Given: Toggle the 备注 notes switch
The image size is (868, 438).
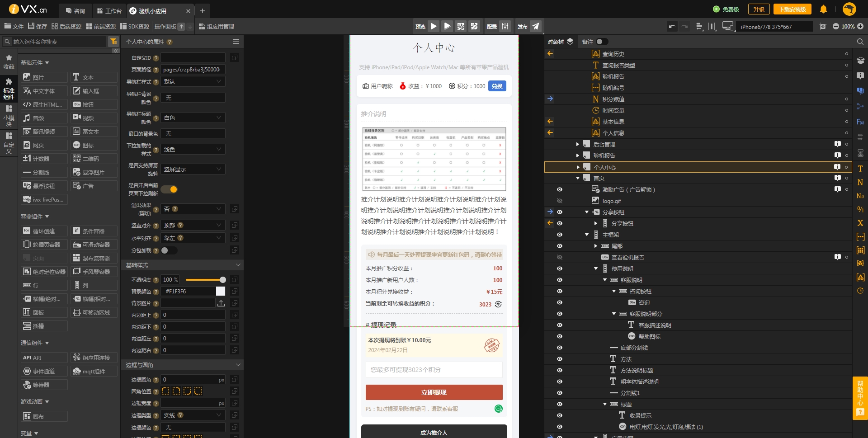Looking at the screenshot, I should point(602,42).
